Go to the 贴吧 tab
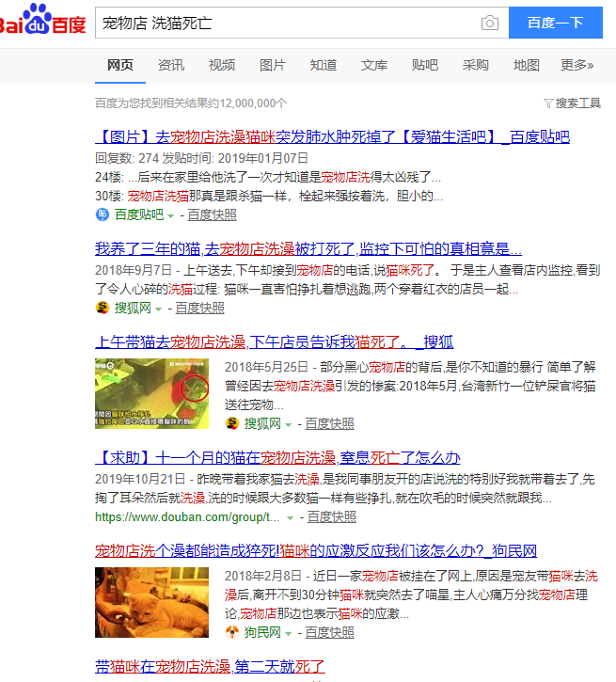 425,65
